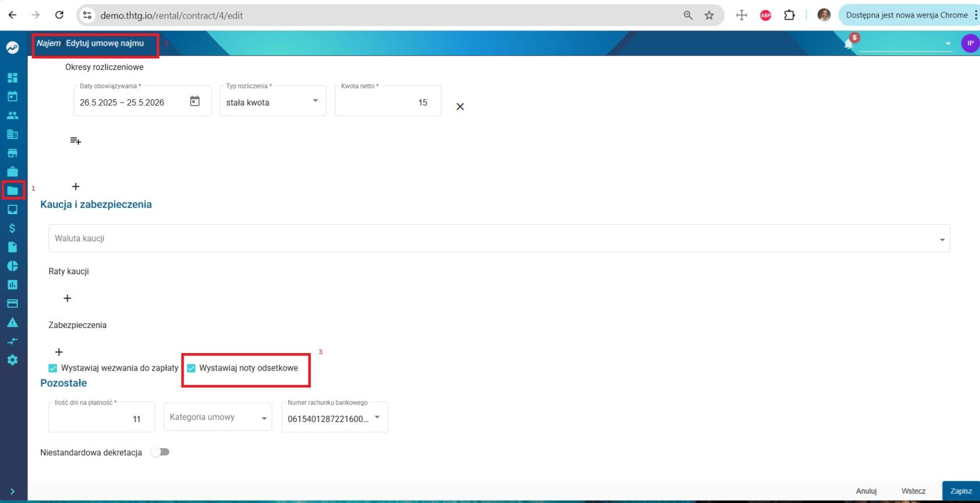The width and height of the screenshot is (980, 503).
Task: Open the briefcase icon in sidebar
Action: pyautogui.click(x=12, y=172)
